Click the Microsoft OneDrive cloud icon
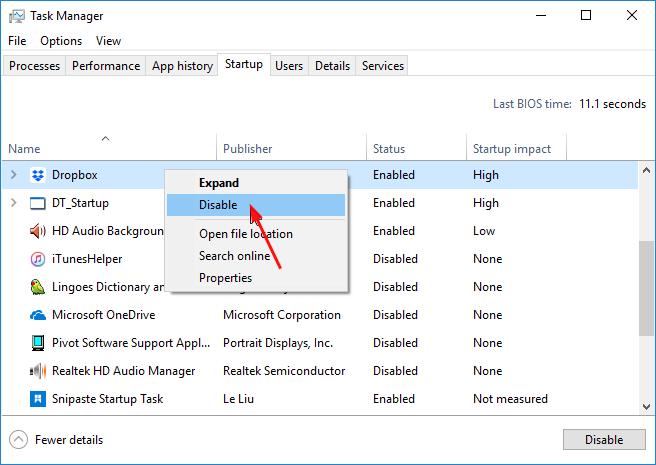656x465 pixels. (x=38, y=315)
